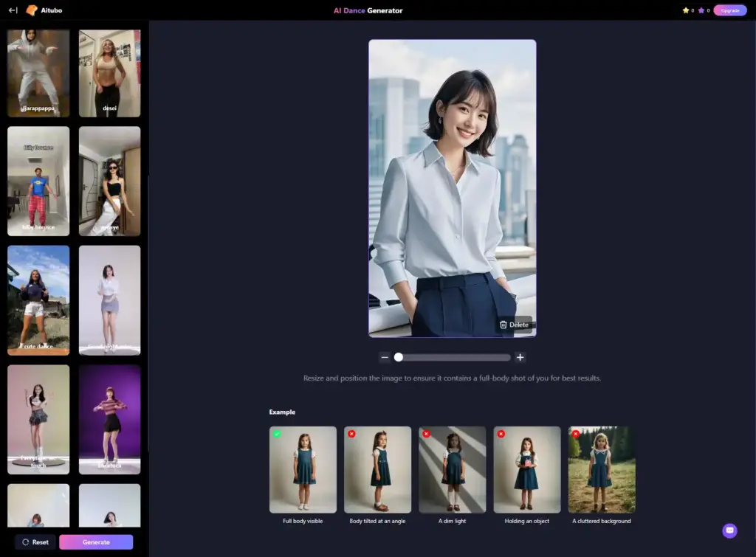Click the plus zoom-in icon below the image
The height and width of the screenshot is (557, 756).
[x=520, y=357]
